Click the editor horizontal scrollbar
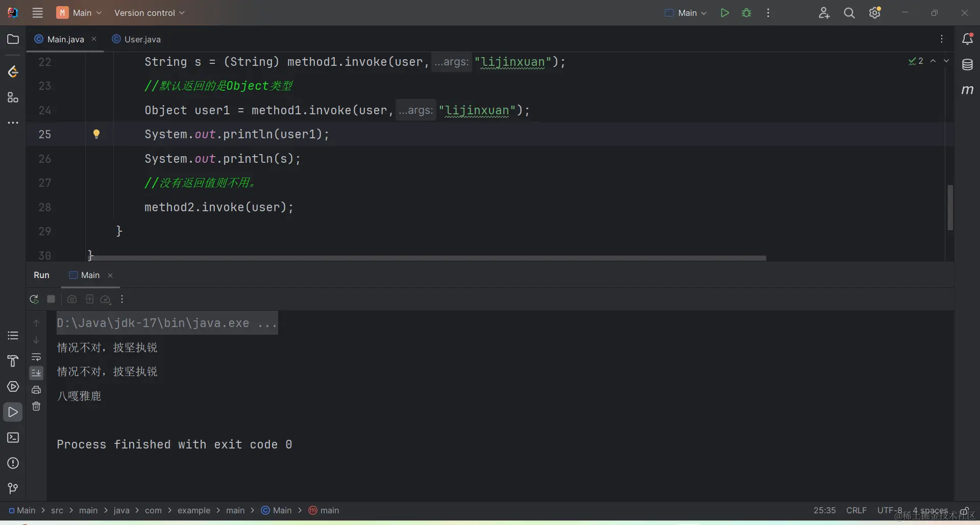 [427, 258]
